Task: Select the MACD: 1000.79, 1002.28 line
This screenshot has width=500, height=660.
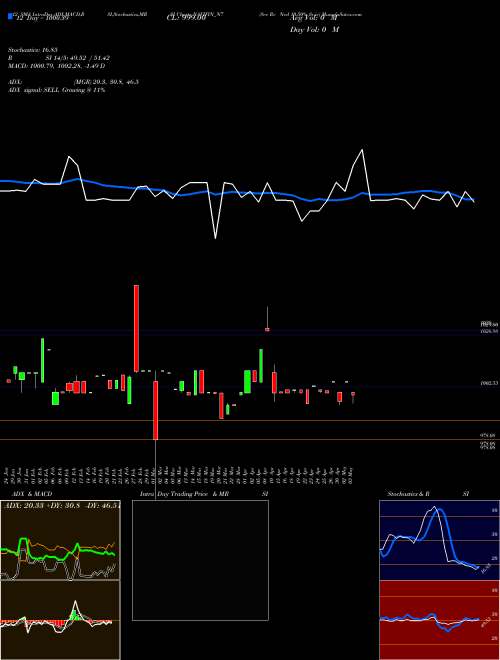Action: [x=56, y=66]
